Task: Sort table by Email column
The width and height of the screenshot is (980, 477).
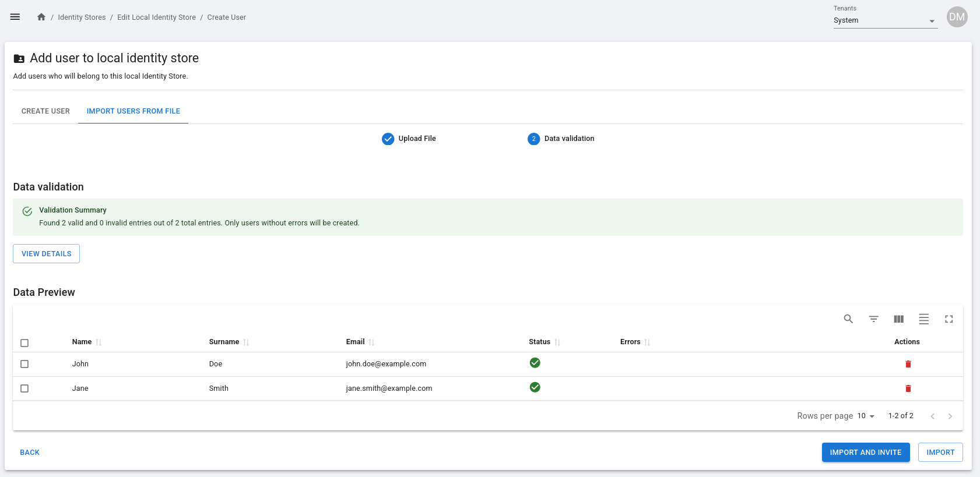Action: coord(355,342)
